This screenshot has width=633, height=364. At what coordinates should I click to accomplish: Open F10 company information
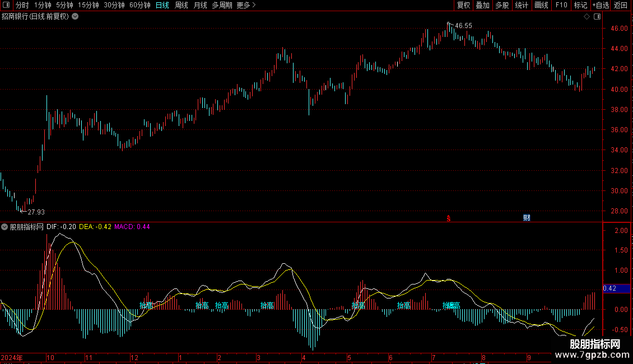click(561, 5)
